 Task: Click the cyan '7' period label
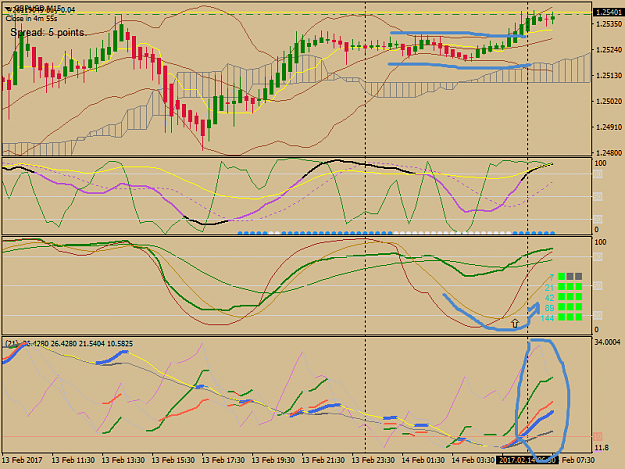(x=552, y=277)
